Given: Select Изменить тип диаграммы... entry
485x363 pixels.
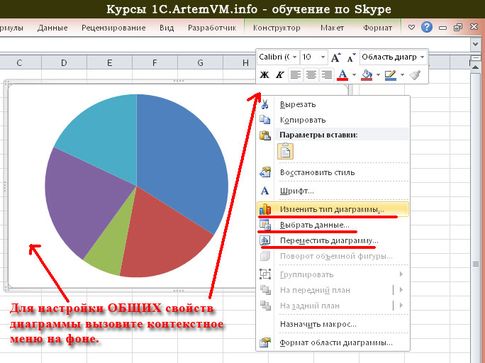Looking at the screenshot, I should (333, 209).
